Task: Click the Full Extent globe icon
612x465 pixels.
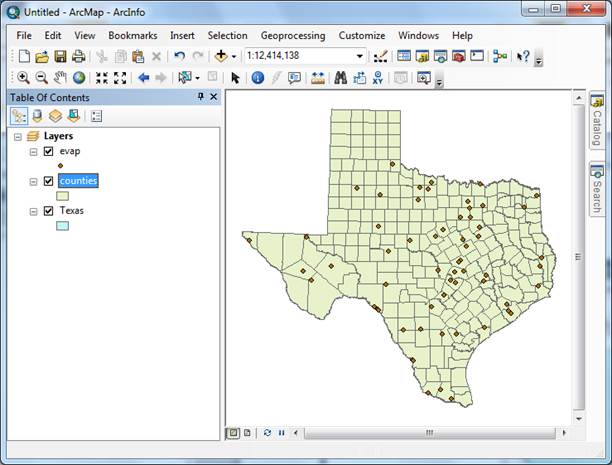Action: click(78, 78)
